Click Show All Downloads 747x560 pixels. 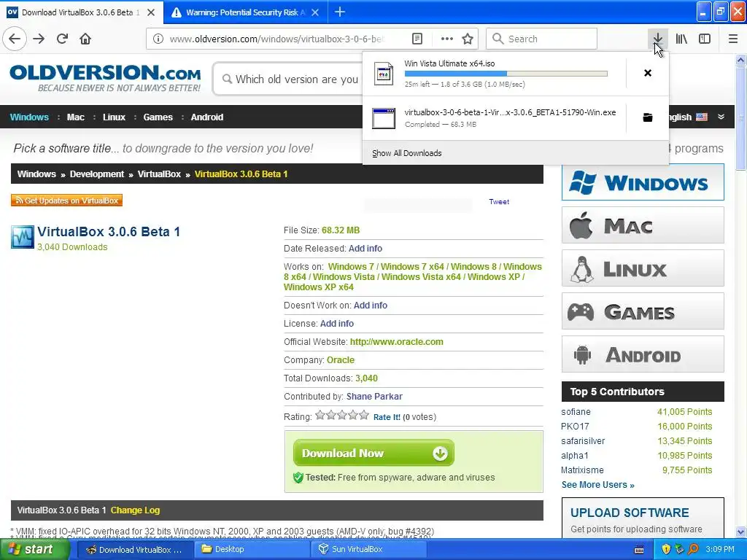[x=407, y=153]
